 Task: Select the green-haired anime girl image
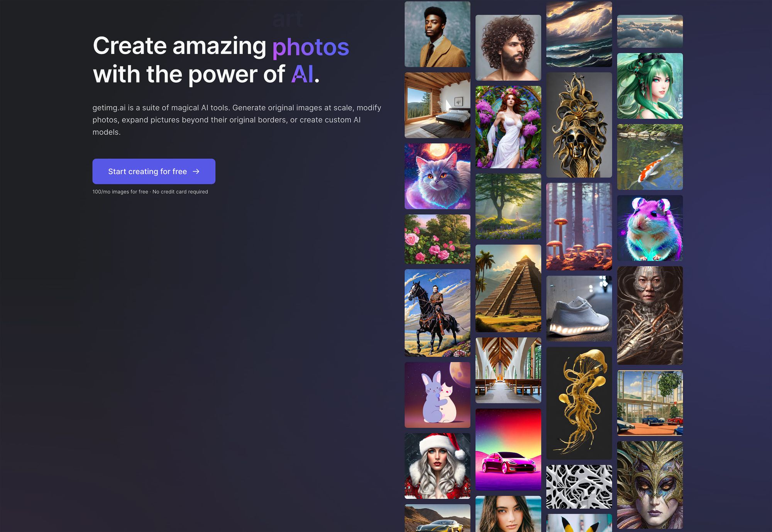click(x=650, y=86)
